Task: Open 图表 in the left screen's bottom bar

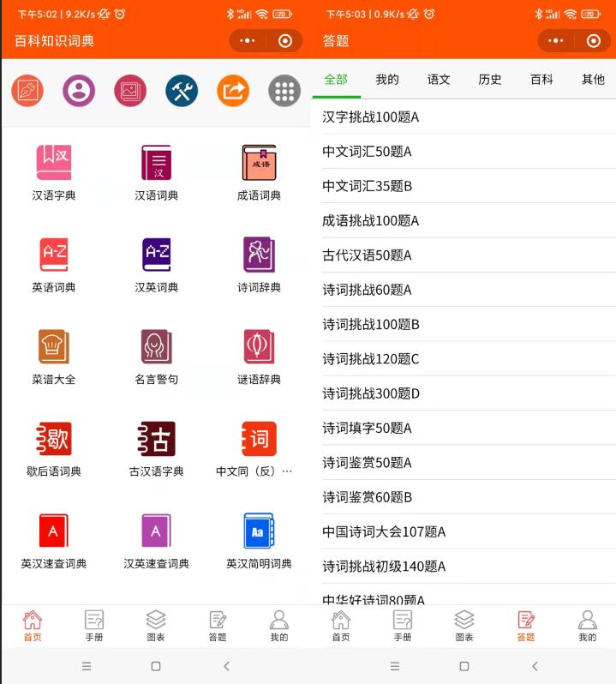Action: coord(156,626)
